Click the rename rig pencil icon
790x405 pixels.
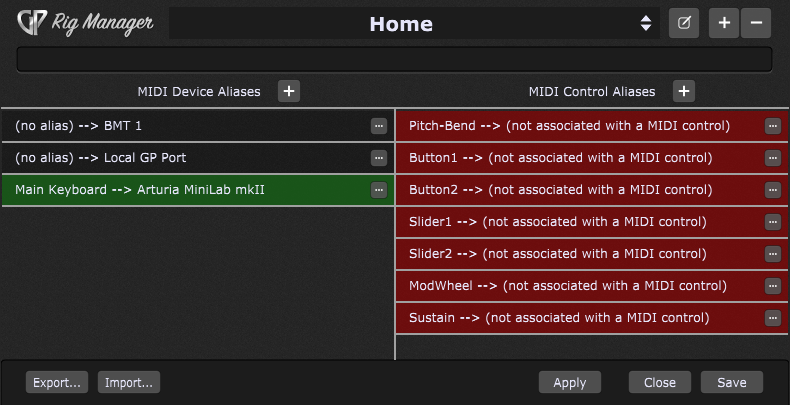pos(684,23)
